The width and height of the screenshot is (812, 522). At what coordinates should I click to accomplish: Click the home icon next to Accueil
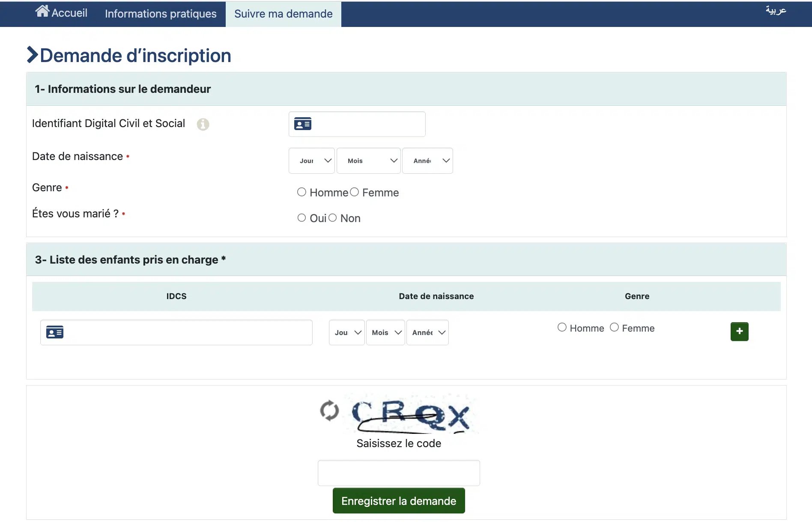pyautogui.click(x=42, y=12)
